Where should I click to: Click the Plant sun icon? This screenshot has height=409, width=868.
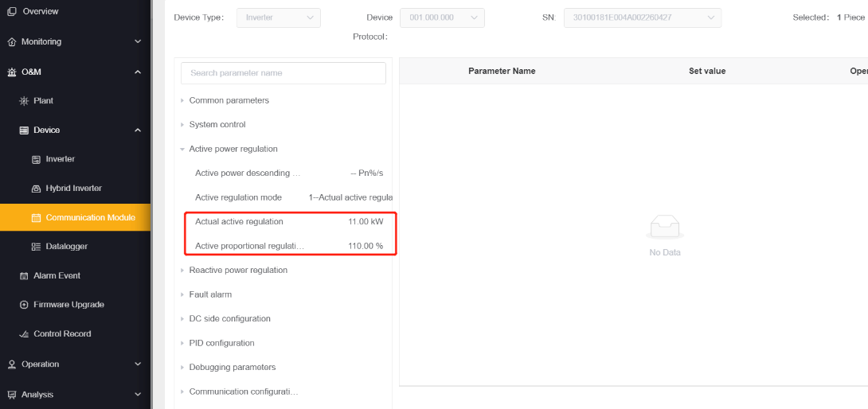[x=23, y=101]
